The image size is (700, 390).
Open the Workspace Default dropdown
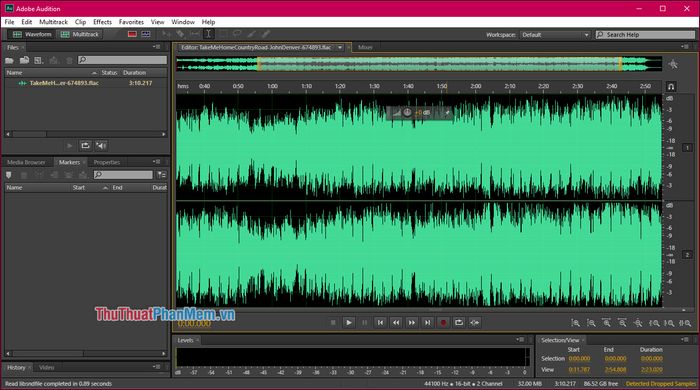coord(555,34)
